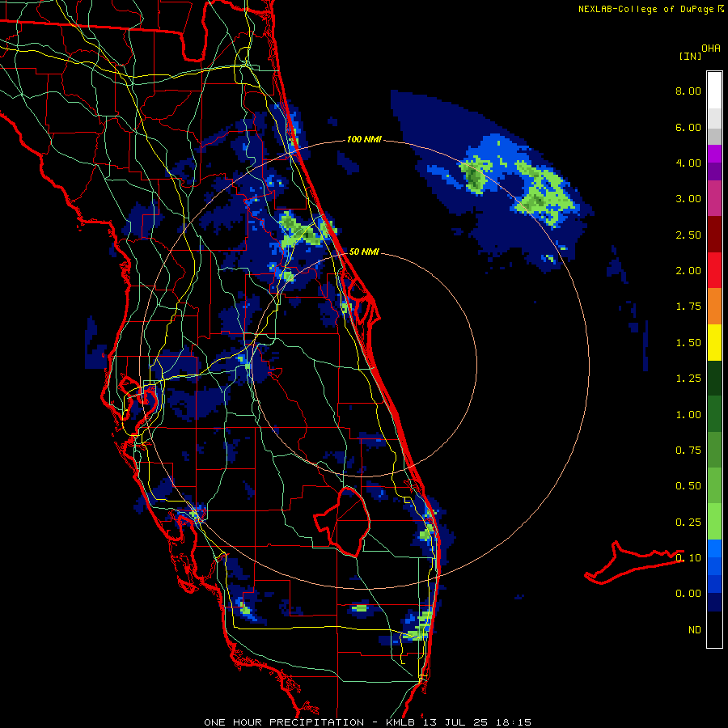
Task: Pick the dark red maroon legend swatch
Action: (714, 235)
